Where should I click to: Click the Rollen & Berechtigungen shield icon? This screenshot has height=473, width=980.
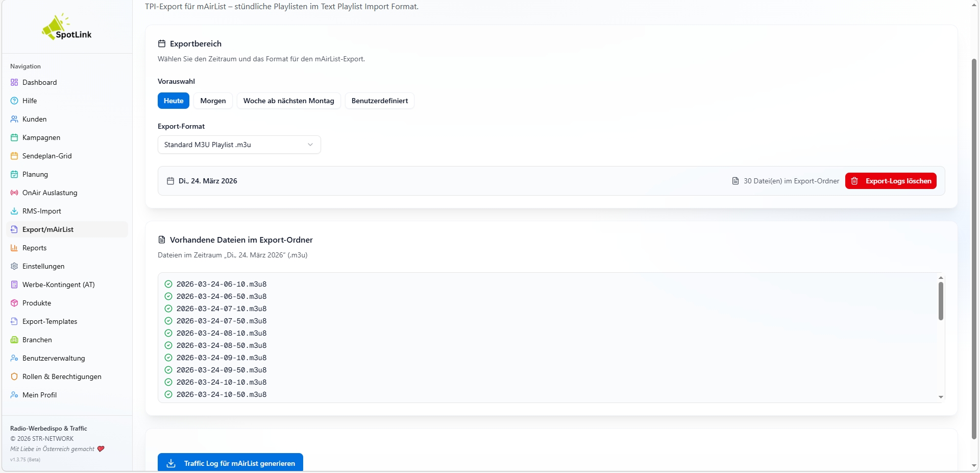click(14, 376)
